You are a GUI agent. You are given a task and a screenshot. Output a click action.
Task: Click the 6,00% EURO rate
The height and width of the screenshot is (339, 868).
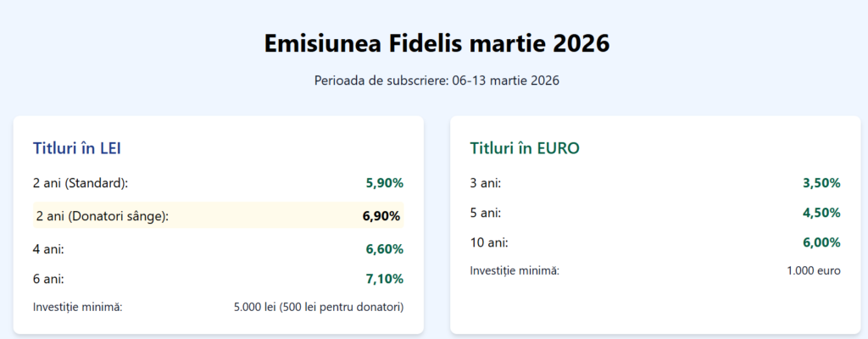(x=821, y=243)
